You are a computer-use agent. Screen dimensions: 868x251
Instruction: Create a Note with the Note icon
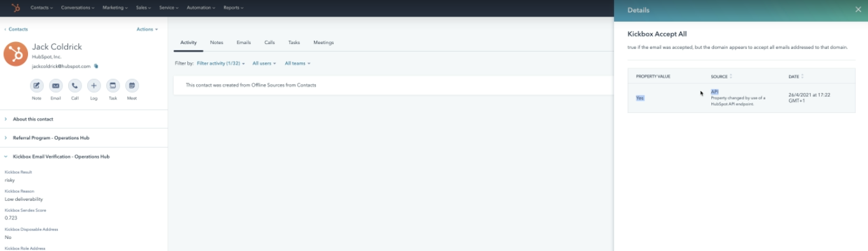(x=36, y=85)
